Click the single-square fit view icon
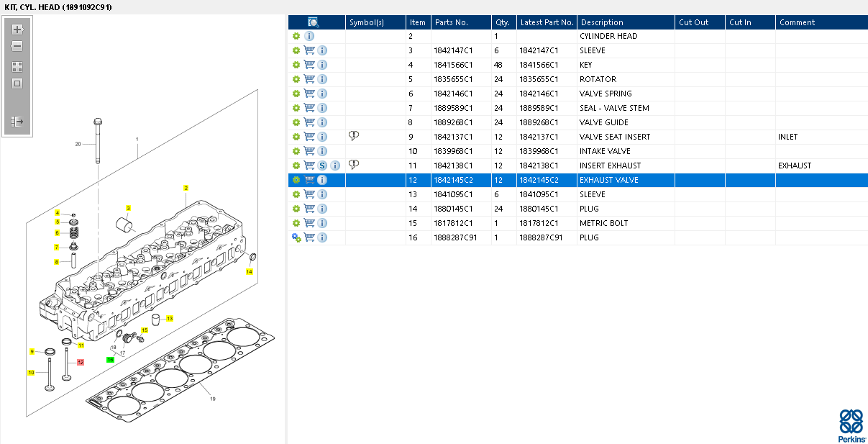Viewport: 868px width, 444px height. point(17,83)
